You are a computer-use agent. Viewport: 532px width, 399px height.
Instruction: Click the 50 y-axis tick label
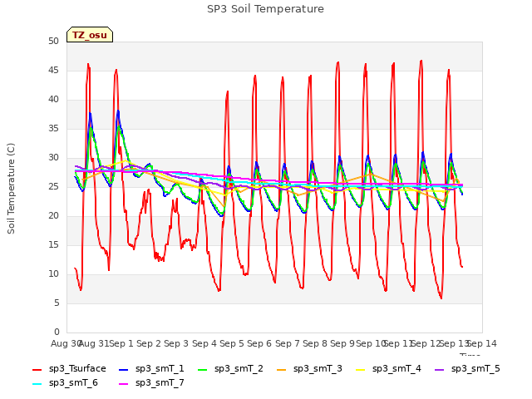[x=53, y=41]
